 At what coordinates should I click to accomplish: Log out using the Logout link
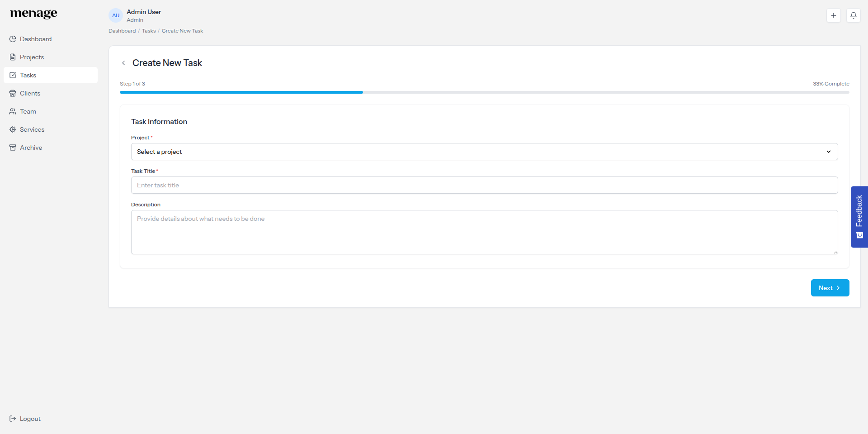click(25, 419)
